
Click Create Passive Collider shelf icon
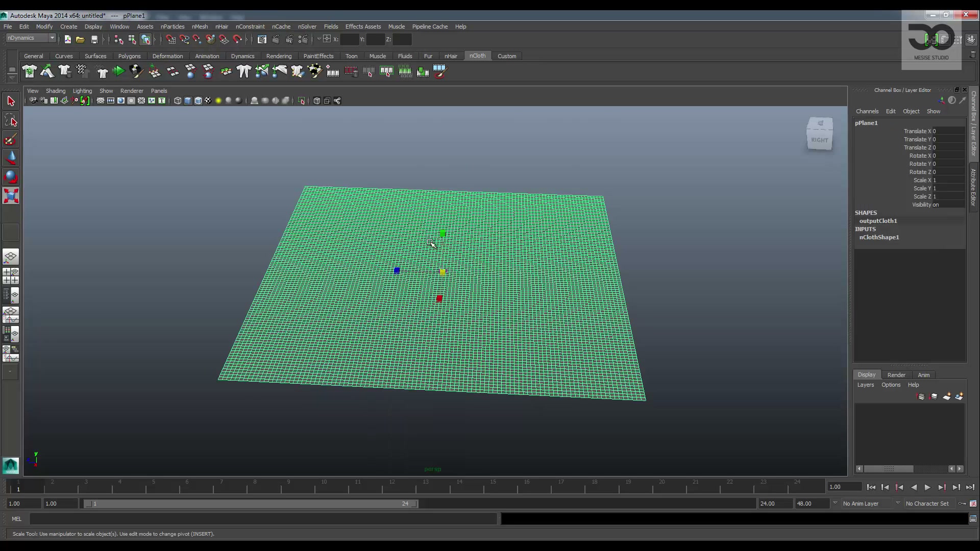coord(47,71)
